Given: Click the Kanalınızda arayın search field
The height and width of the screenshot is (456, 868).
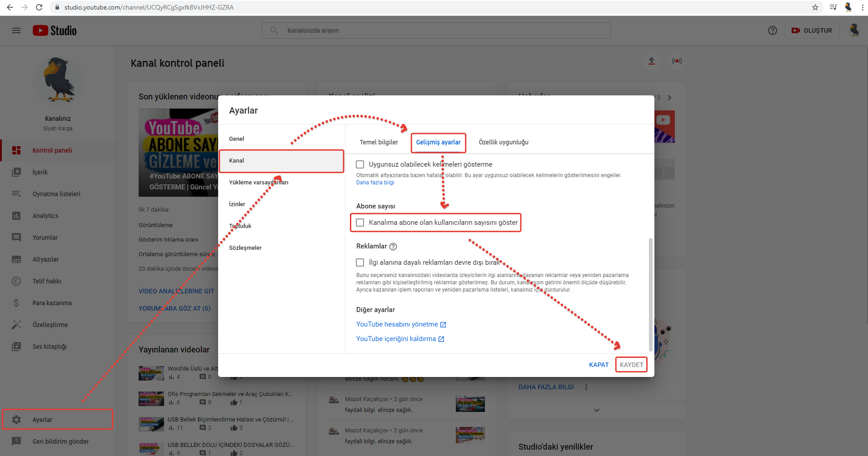Looking at the screenshot, I should tap(436, 30).
